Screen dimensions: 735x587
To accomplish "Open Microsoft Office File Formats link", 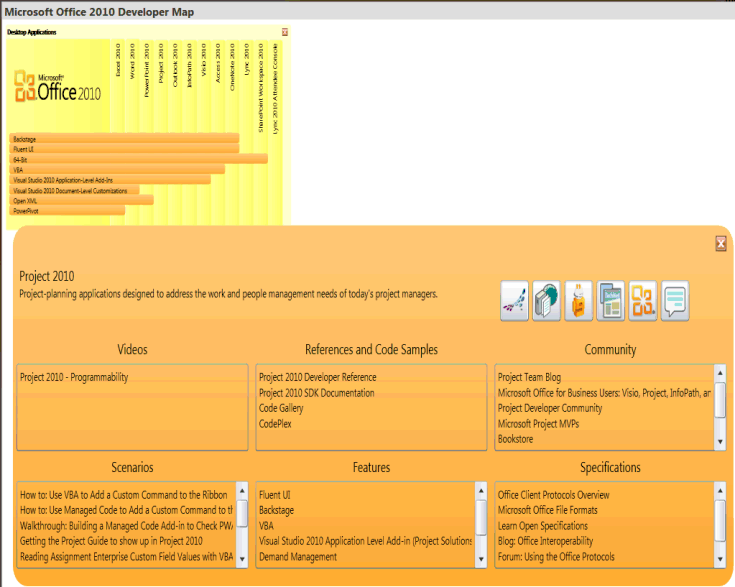I will [548, 510].
